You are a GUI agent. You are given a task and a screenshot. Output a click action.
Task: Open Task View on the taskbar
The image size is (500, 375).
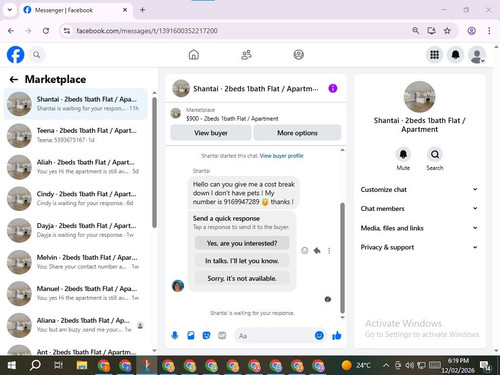coord(58,365)
